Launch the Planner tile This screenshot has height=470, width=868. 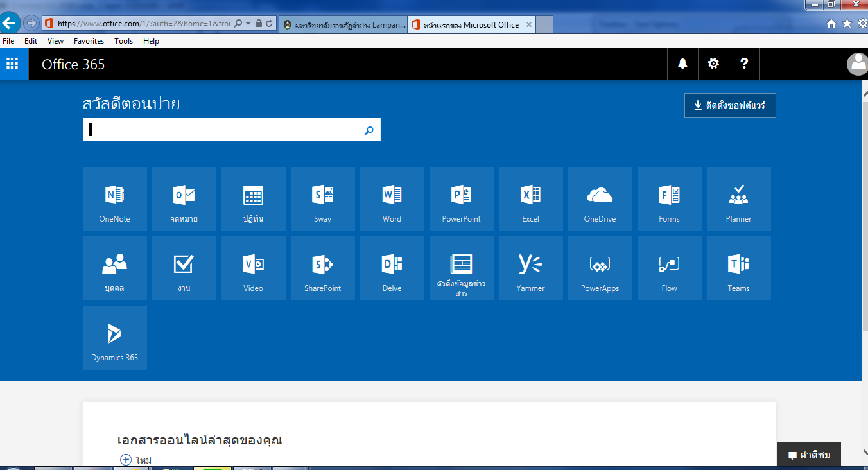[x=739, y=199]
